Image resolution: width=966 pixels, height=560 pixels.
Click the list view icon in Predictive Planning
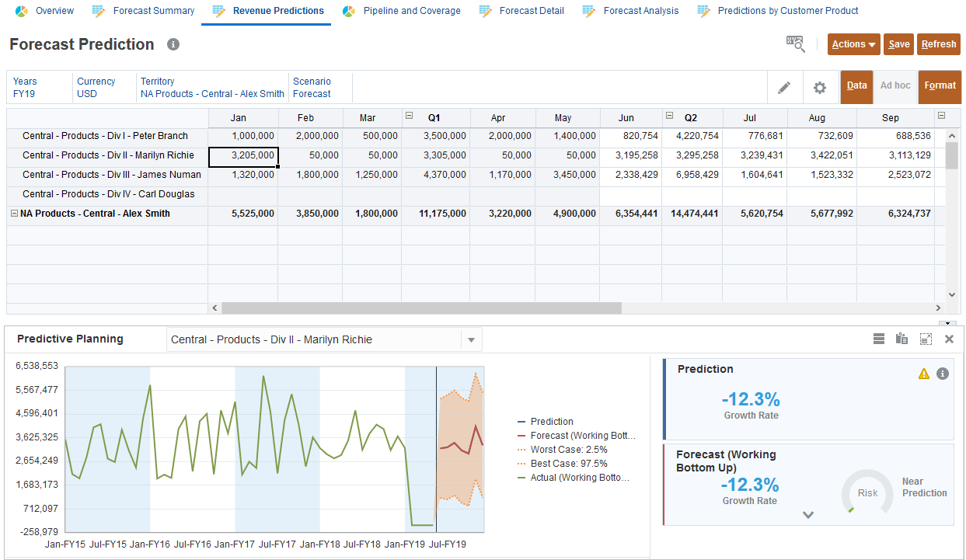point(879,339)
